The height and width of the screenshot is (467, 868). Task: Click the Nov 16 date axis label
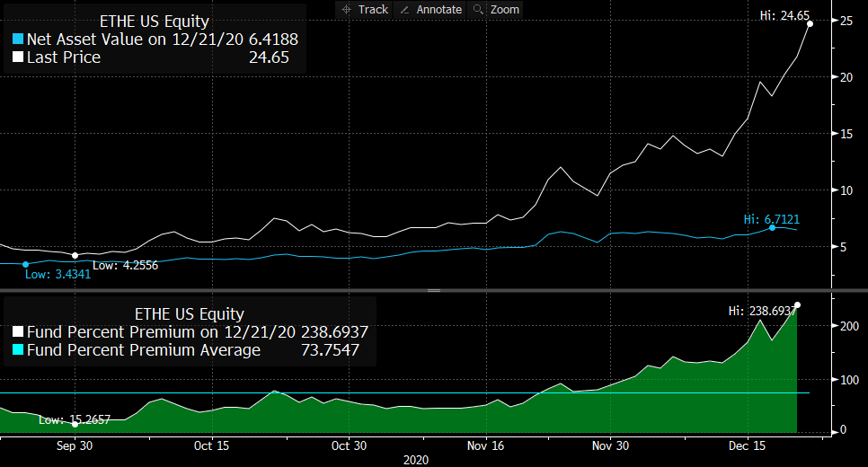click(x=485, y=446)
